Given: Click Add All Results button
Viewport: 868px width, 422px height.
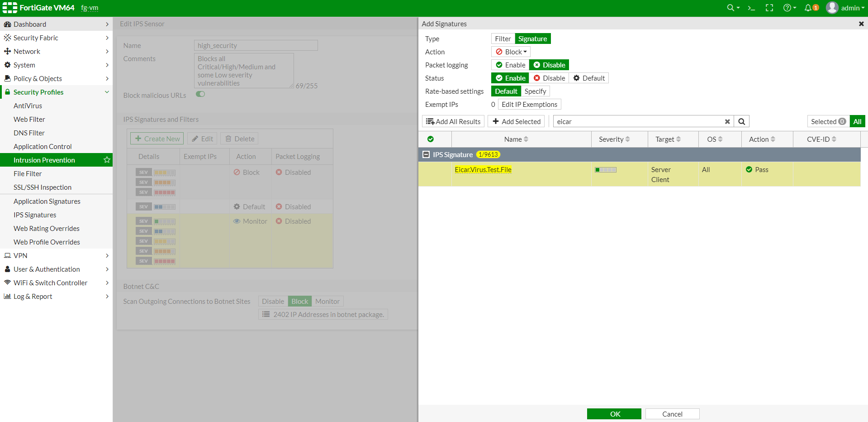Looking at the screenshot, I should tap(453, 121).
